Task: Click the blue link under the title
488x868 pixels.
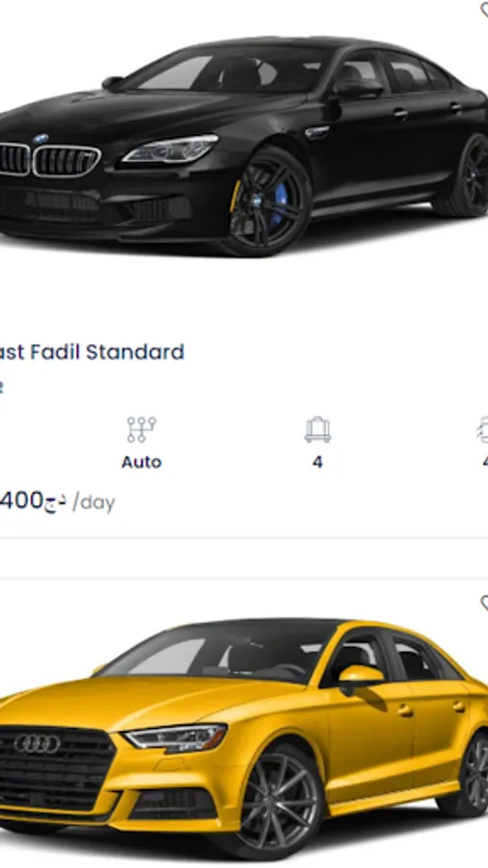Action: 2,387
